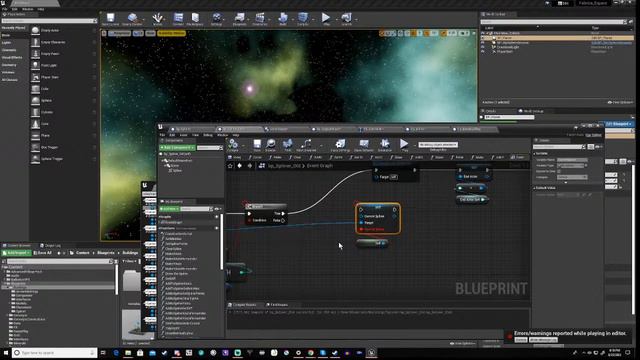
Task: Open the Blueprints toolbar menu
Action: 240,19
